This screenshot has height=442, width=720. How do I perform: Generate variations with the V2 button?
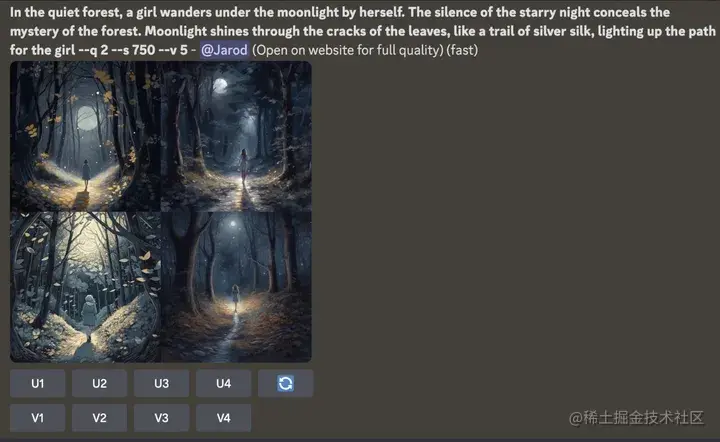click(100, 418)
